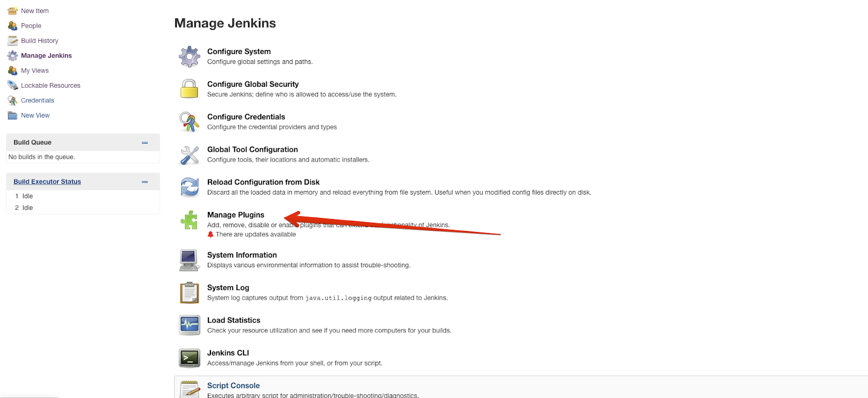Open Credentials link in the sidebar
Viewport: 868px width, 398px height.
[37, 100]
